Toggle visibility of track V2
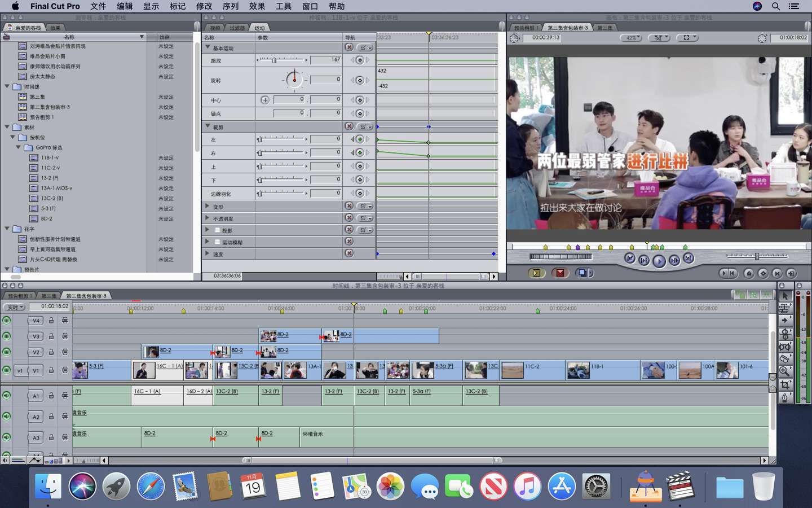The image size is (812, 508). click(6, 352)
